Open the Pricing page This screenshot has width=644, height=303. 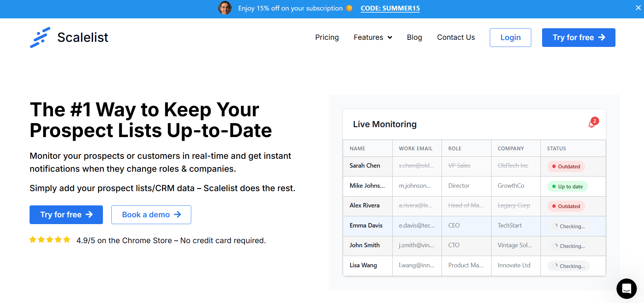click(327, 37)
